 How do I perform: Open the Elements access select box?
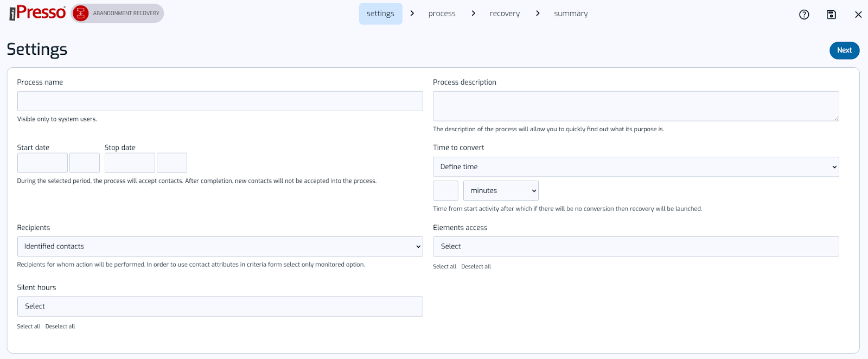(x=635, y=247)
